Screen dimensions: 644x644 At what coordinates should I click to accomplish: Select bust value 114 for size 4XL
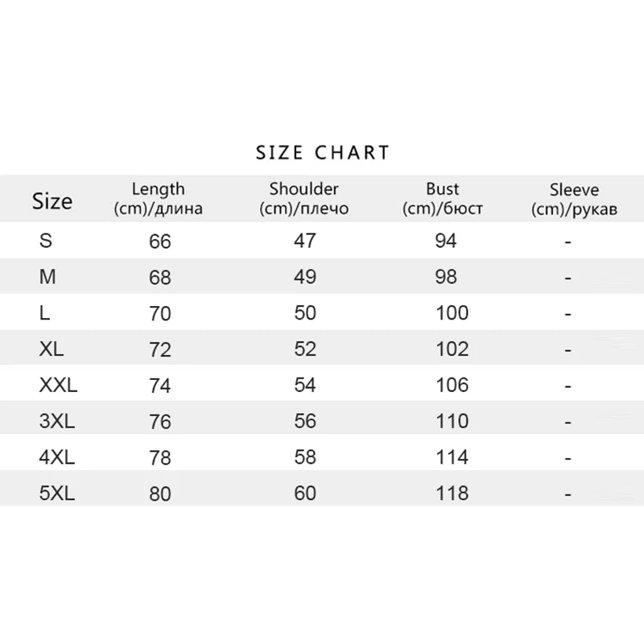452,458
